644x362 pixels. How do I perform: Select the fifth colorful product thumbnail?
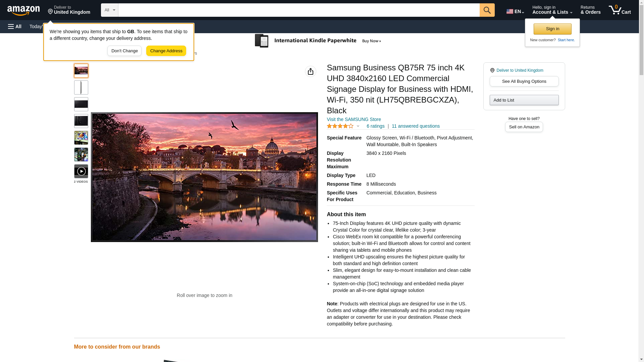pyautogui.click(x=81, y=138)
